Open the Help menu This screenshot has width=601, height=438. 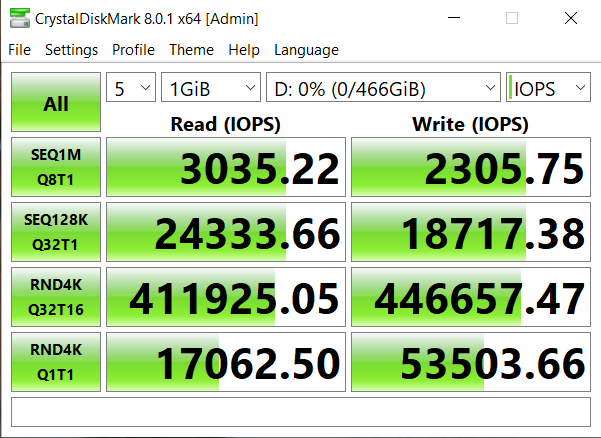coord(243,50)
